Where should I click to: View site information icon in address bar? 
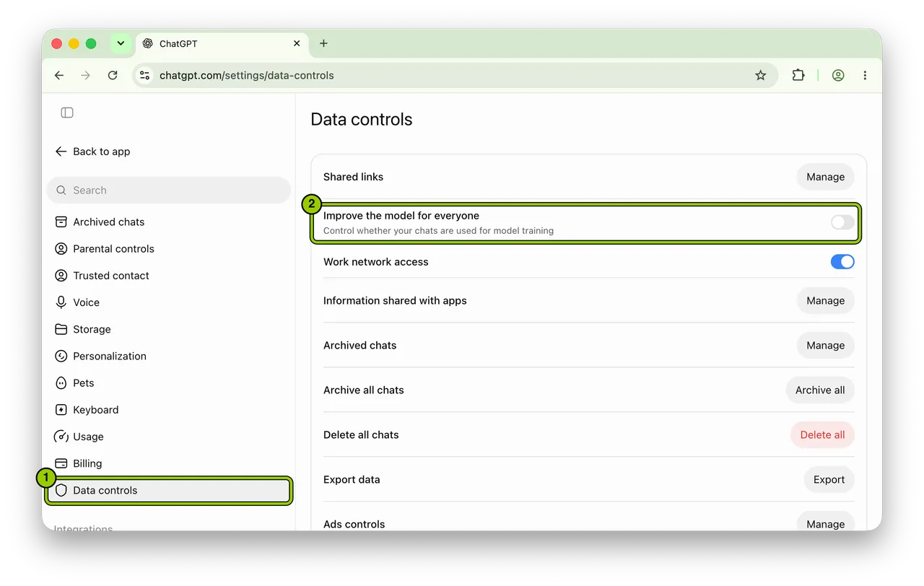click(144, 75)
